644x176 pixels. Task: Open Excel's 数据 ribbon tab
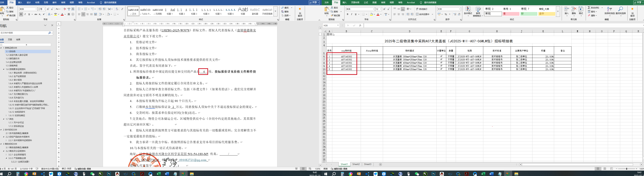(x=375, y=3)
